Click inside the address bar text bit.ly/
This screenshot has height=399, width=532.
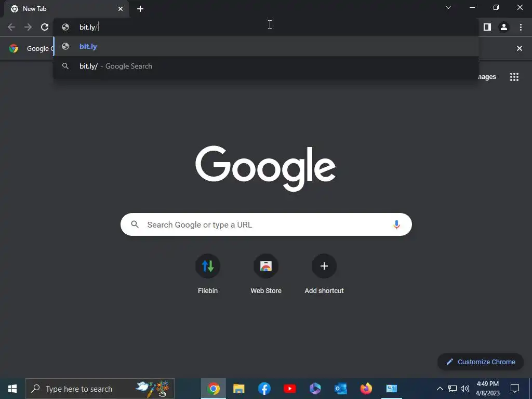pyautogui.click(x=88, y=27)
